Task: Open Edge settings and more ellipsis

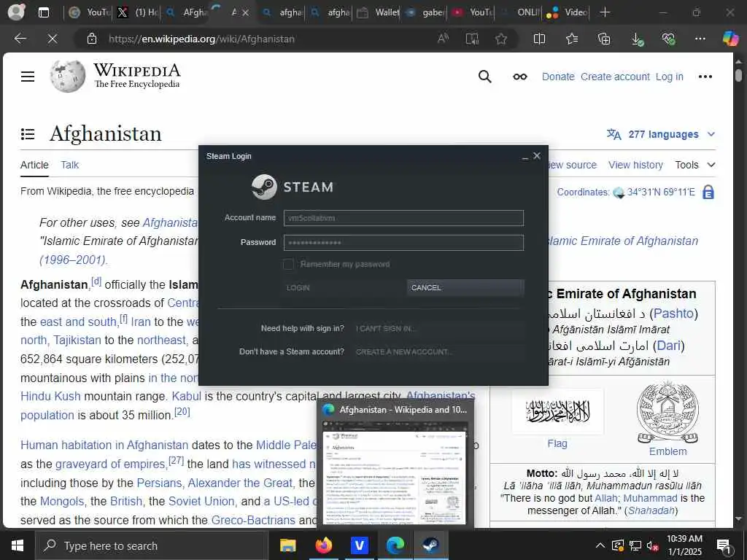Action: pos(700,39)
